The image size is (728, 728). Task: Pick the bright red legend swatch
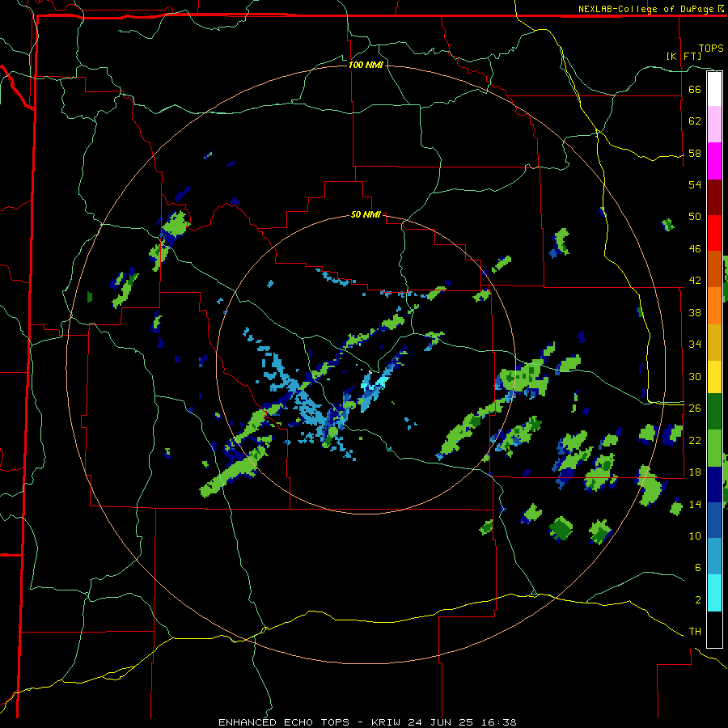pyautogui.click(x=714, y=233)
